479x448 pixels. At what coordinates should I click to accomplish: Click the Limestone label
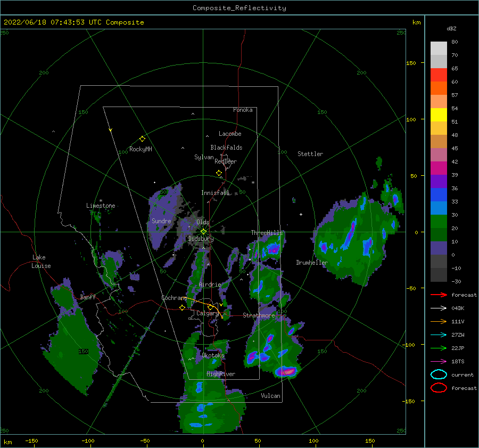click(101, 206)
